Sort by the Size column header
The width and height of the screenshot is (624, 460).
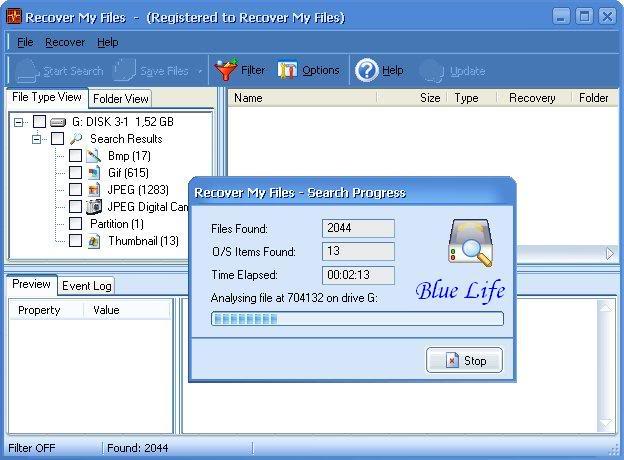click(x=412, y=98)
